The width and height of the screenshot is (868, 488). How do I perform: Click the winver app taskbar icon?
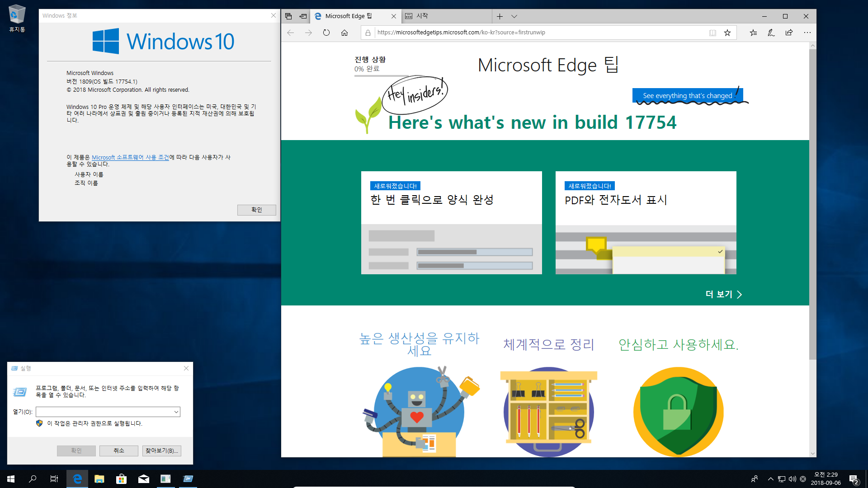pyautogui.click(x=165, y=479)
